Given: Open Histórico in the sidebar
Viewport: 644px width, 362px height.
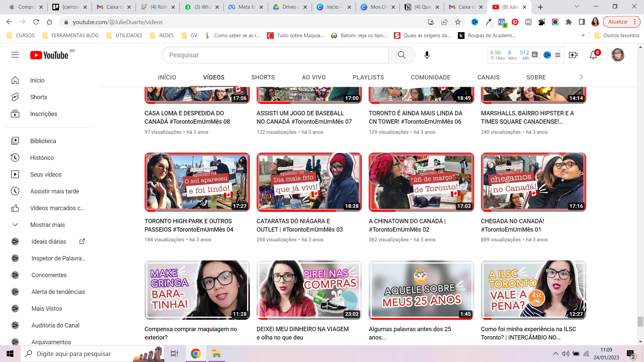Looking at the screenshot, I should 42,158.
